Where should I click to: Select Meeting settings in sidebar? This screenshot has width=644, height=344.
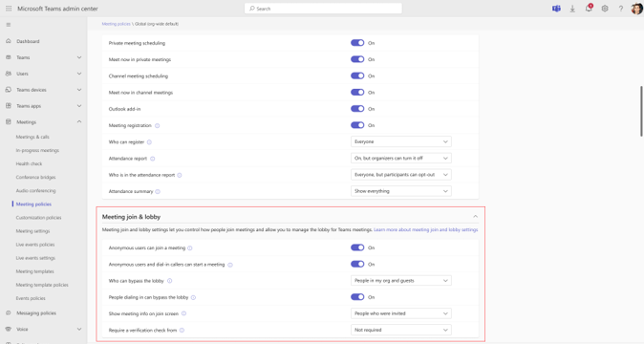pyautogui.click(x=32, y=231)
